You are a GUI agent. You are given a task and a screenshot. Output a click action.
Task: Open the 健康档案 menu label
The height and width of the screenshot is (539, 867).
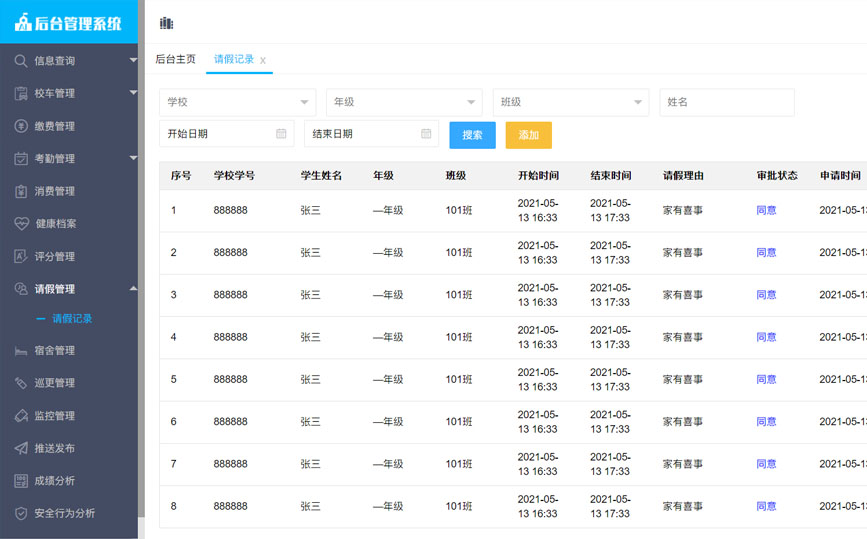coord(56,224)
